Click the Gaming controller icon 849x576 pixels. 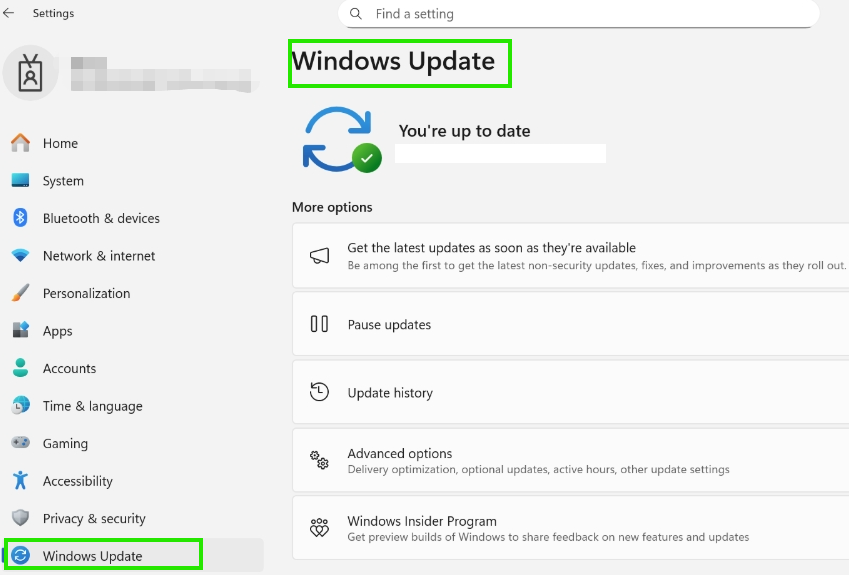coord(21,443)
